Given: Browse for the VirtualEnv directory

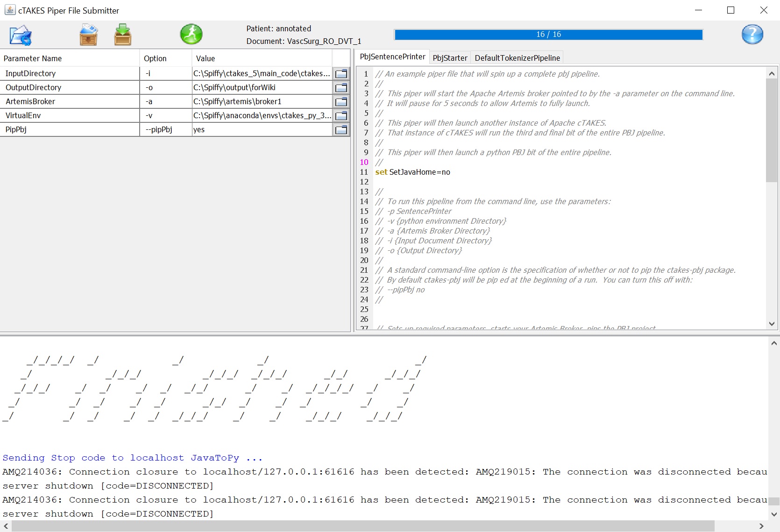Looking at the screenshot, I should pos(341,116).
